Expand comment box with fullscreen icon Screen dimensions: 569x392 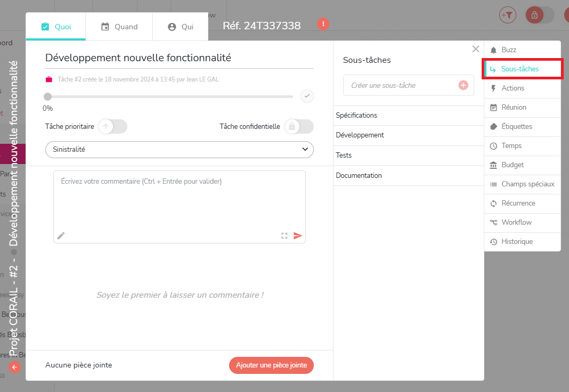[x=284, y=236]
